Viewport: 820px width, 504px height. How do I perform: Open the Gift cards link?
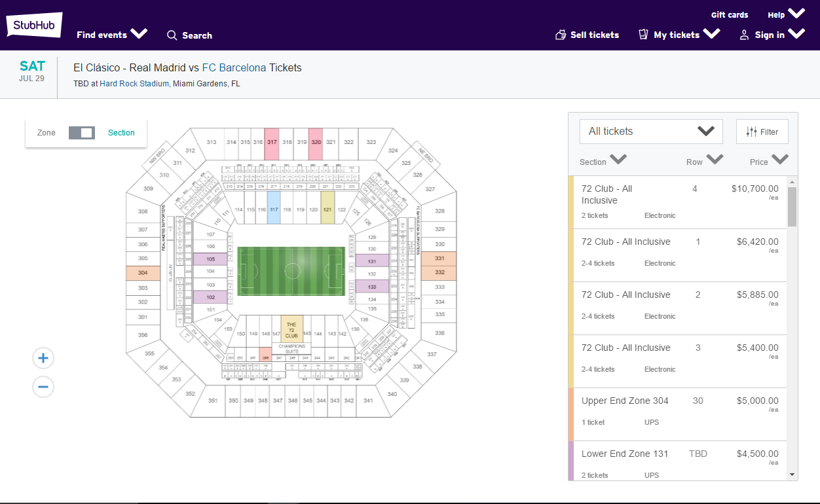(x=730, y=15)
